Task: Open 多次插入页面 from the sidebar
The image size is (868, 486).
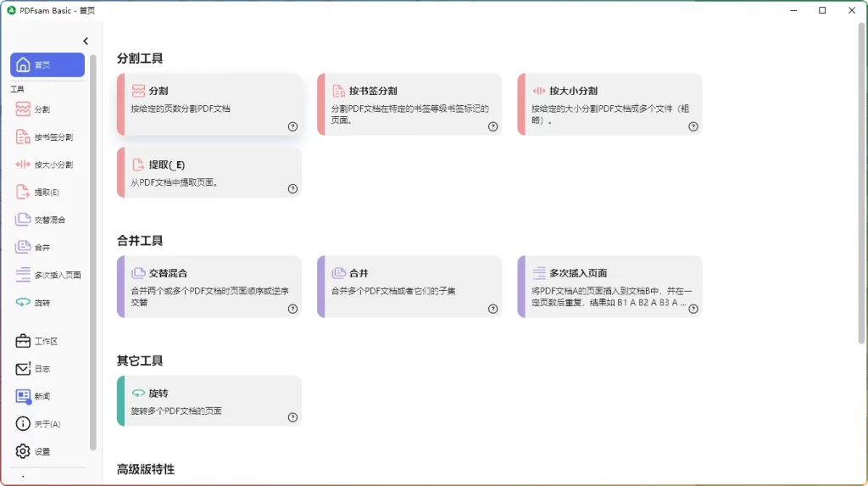Action: click(x=24, y=275)
